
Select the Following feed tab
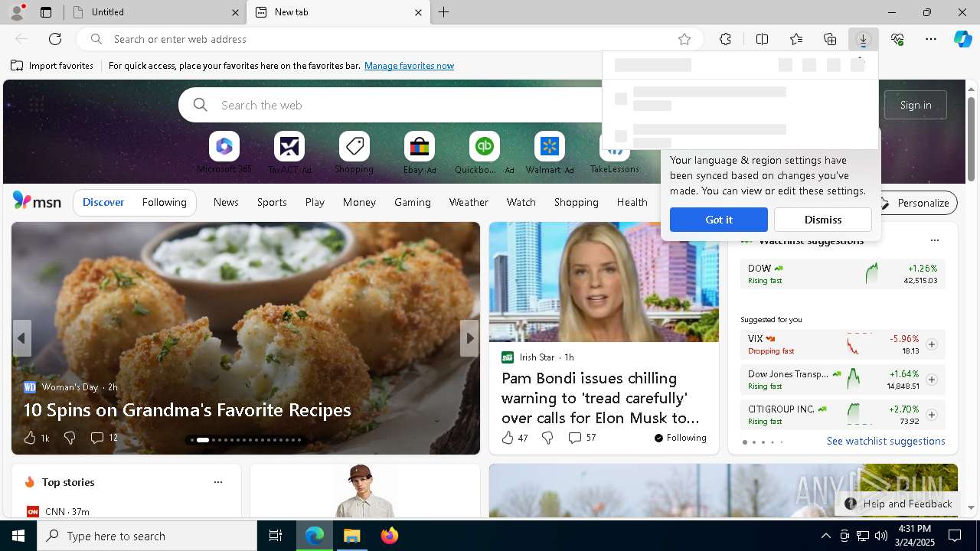[165, 202]
